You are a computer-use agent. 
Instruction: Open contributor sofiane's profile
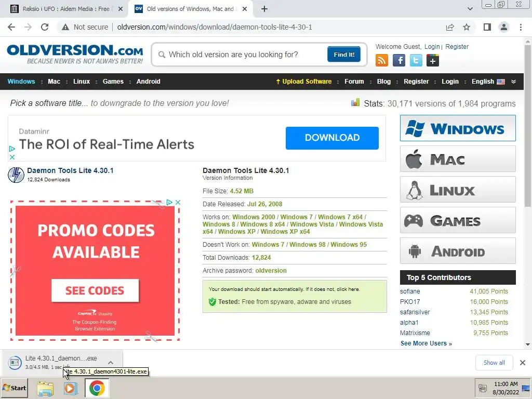pyautogui.click(x=410, y=291)
